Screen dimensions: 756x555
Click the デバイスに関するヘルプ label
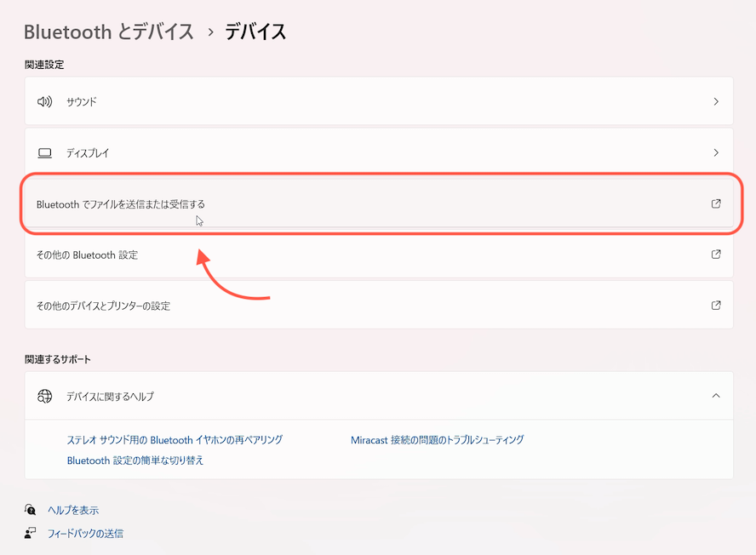(x=111, y=397)
